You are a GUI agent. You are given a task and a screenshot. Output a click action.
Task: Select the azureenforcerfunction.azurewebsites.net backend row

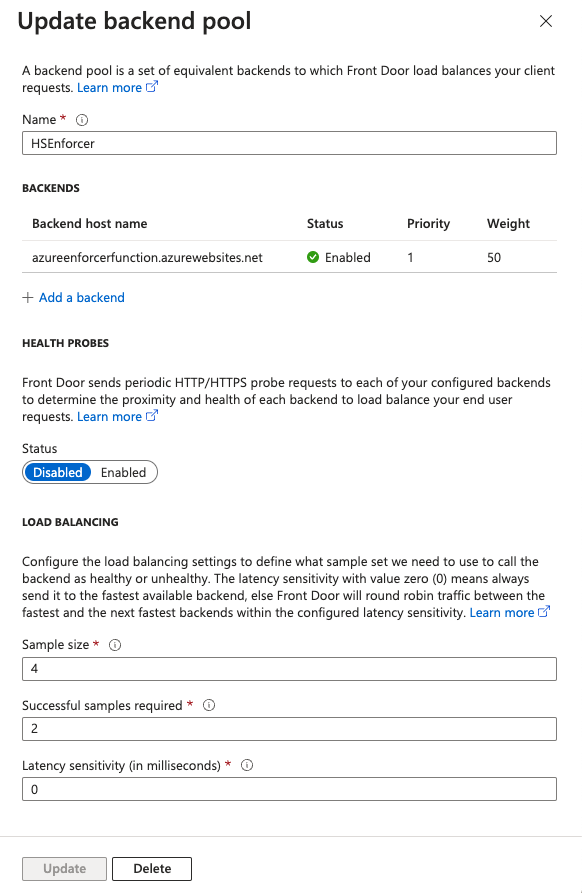coord(289,257)
